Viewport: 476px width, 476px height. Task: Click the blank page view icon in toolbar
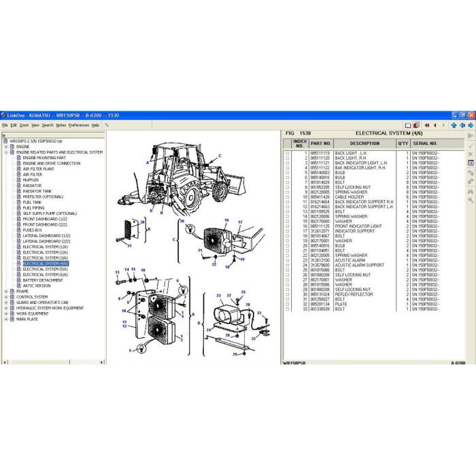[x=408, y=125]
